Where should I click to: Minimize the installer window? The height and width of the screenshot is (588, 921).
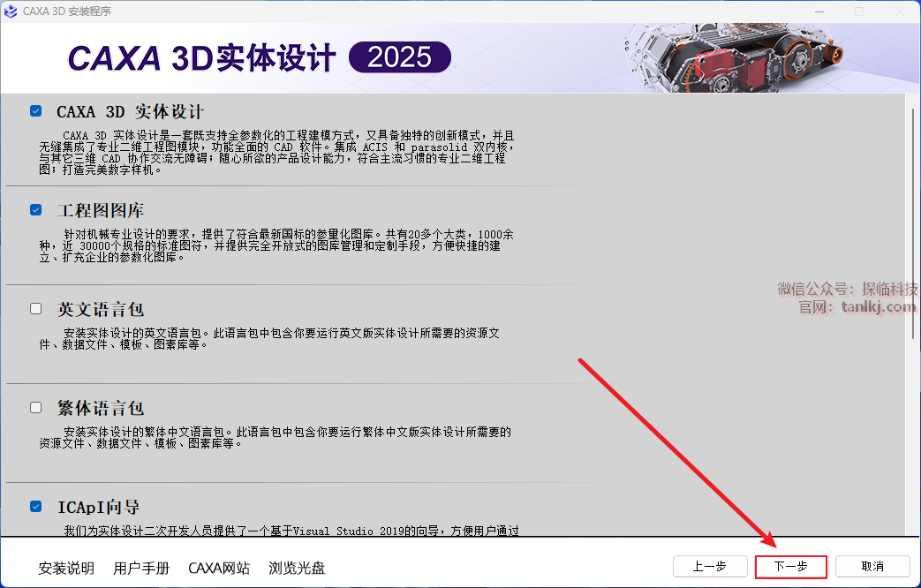819,11
